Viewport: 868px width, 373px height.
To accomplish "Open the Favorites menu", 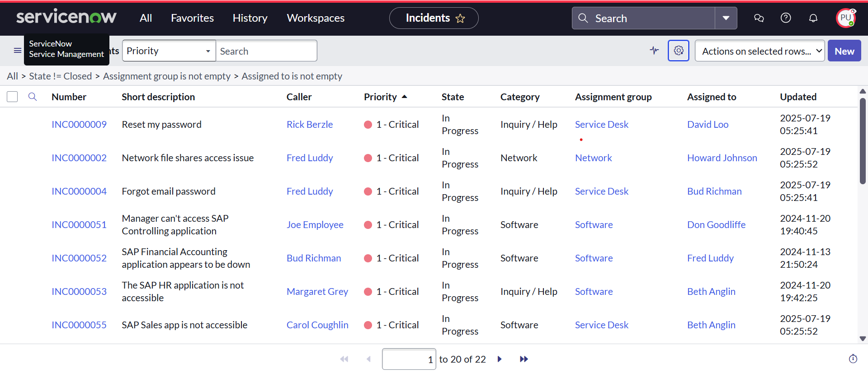I will pos(192,18).
